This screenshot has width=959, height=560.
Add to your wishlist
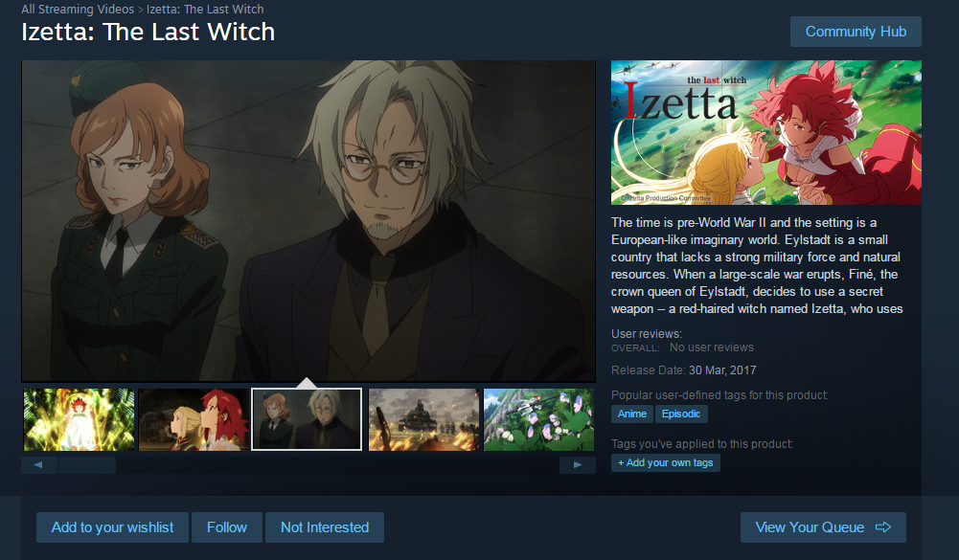(x=112, y=527)
